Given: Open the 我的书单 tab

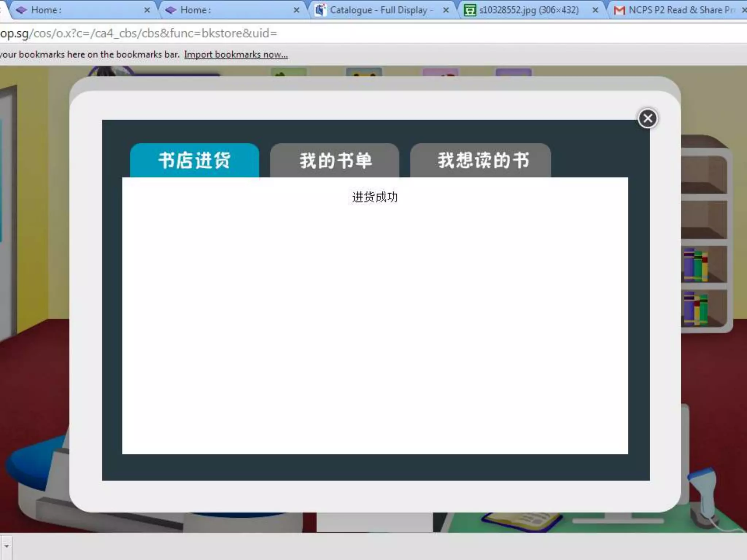Looking at the screenshot, I should tap(335, 160).
